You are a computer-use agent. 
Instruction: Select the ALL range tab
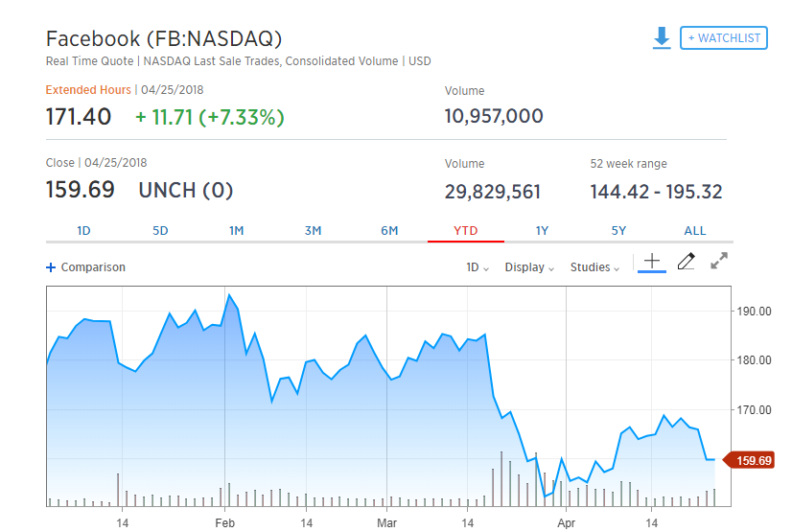(695, 231)
